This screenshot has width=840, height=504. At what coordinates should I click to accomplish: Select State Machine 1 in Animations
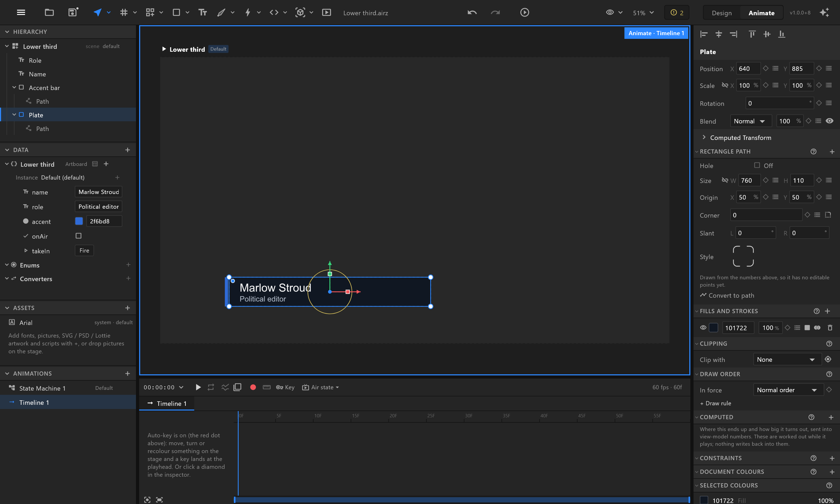click(68, 388)
